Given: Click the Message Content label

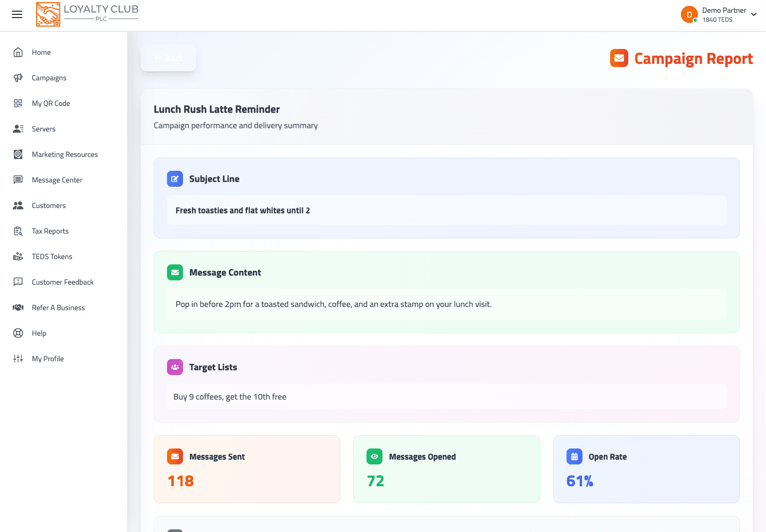Looking at the screenshot, I should 225,272.
